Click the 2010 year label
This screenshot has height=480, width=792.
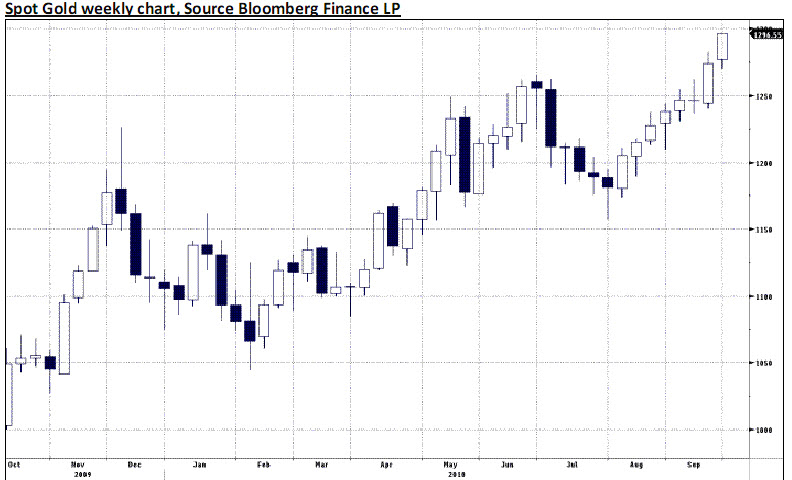click(456, 475)
